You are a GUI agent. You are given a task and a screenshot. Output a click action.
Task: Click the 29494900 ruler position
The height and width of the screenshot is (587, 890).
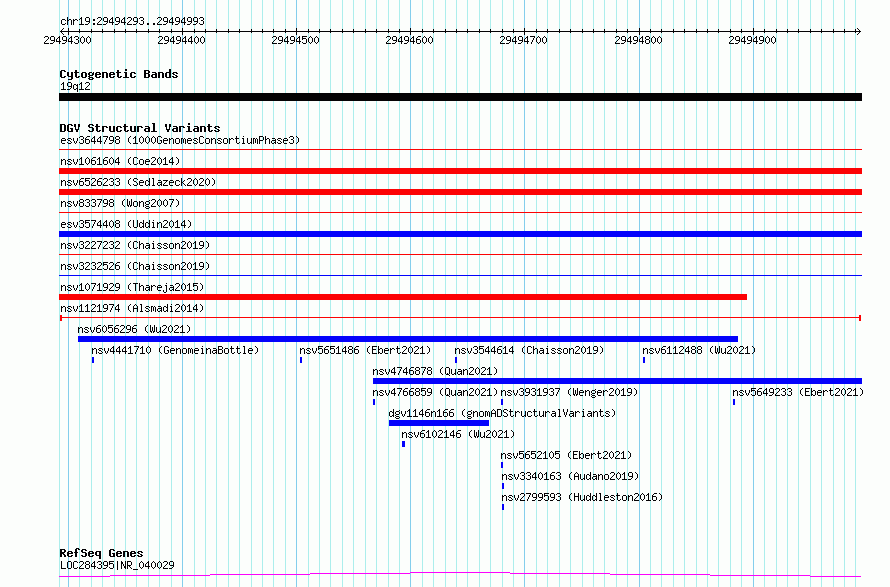752,40
